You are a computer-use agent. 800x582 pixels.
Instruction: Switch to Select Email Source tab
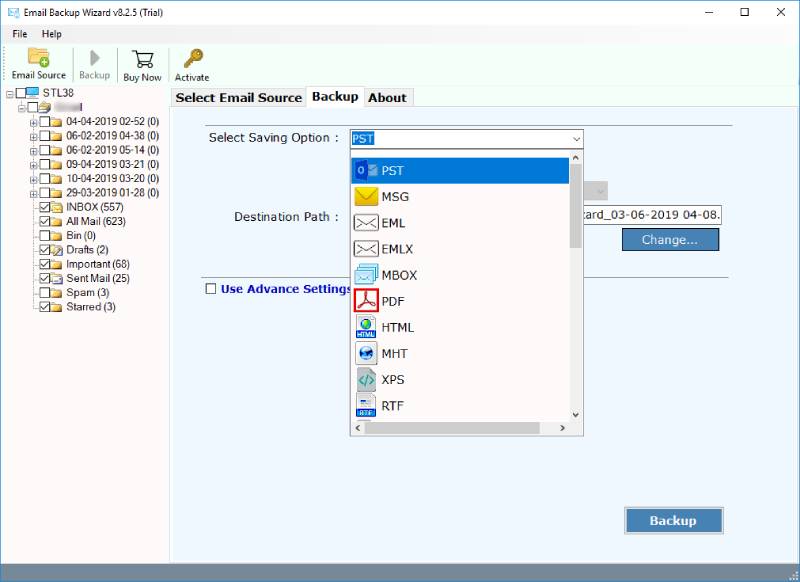[238, 97]
